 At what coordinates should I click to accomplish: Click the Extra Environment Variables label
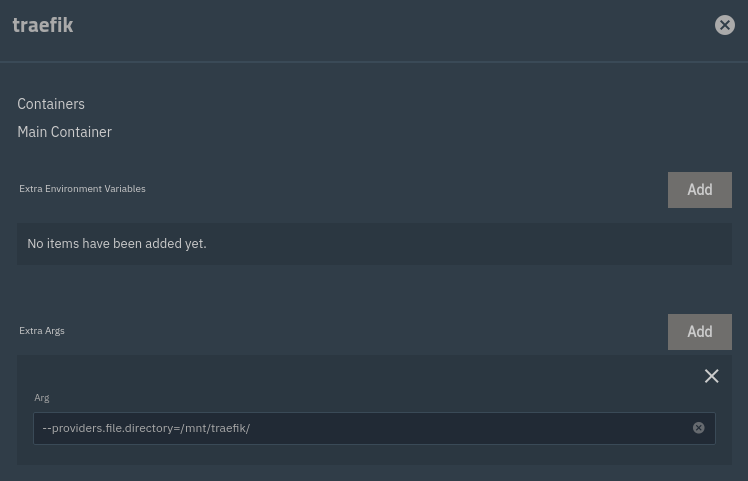pos(82,189)
